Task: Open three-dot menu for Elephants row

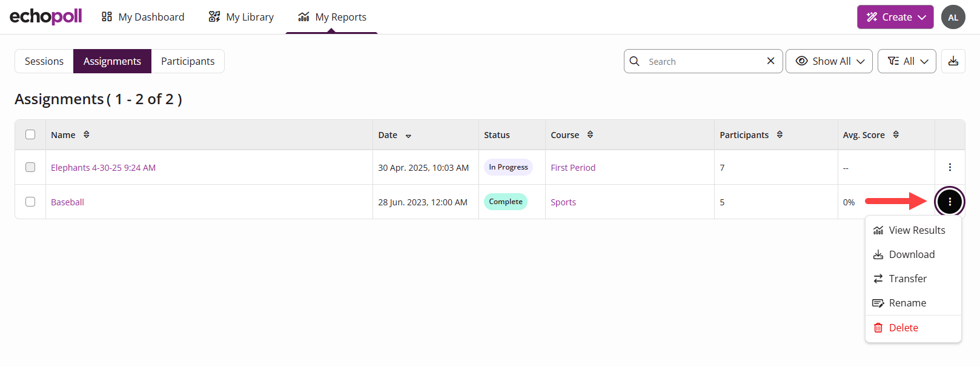Action: pyautogui.click(x=950, y=167)
